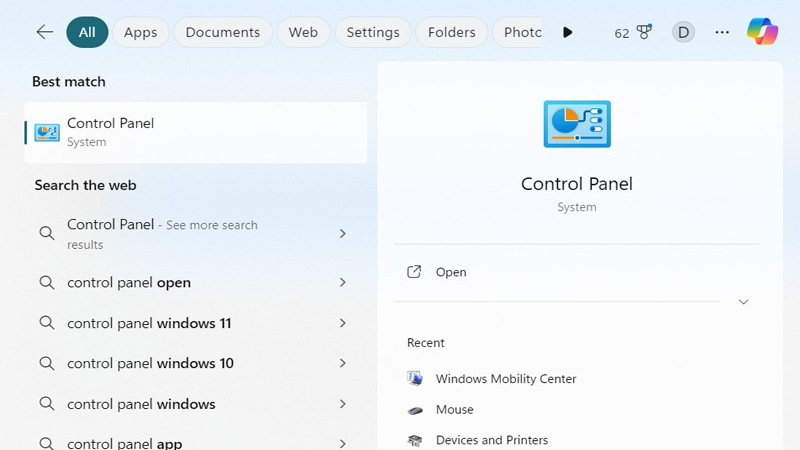Expand control panel windows 11 arrow

(x=342, y=323)
